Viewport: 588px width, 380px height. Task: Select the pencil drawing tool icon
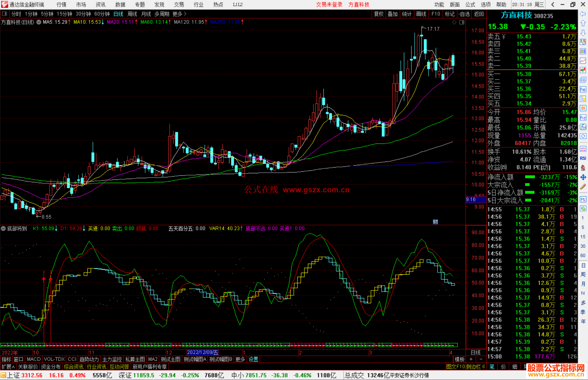(x=583, y=187)
